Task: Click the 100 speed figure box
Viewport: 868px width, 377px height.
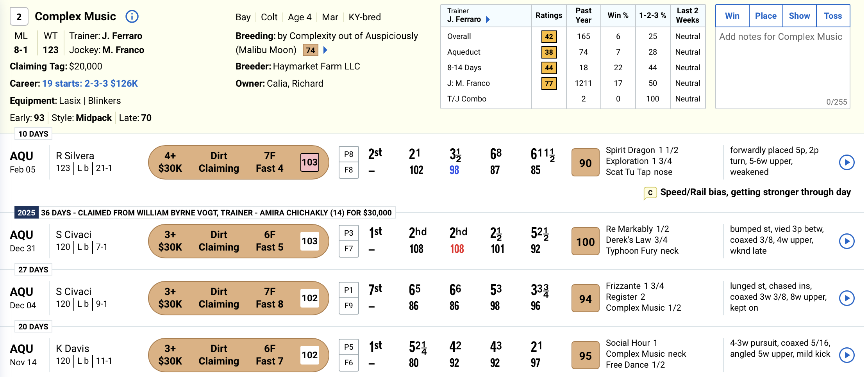Action: pyautogui.click(x=585, y=242)
